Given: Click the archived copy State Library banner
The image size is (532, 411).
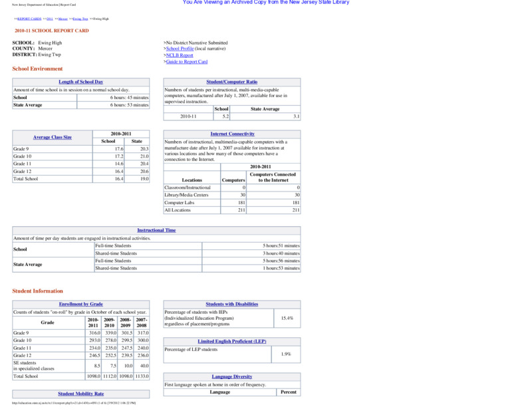Looking at the screenshot, I should (x=265, y=3).
